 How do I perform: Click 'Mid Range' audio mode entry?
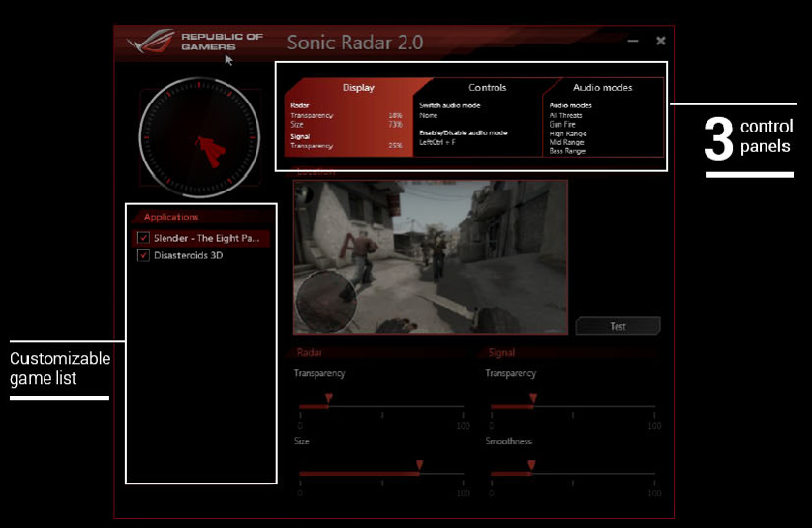point(566,142)
